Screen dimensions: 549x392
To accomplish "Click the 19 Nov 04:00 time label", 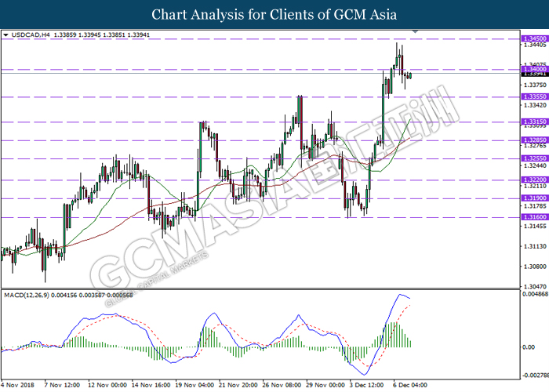I will click(x=195, y=385).
